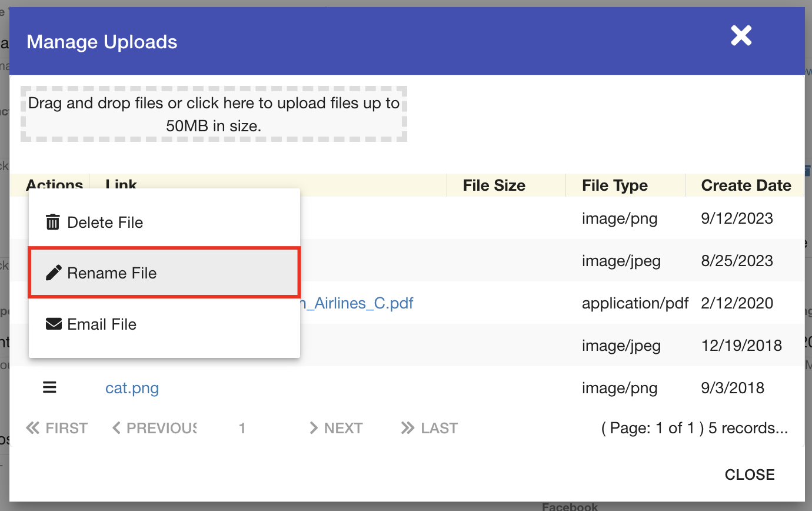Advance to the NEXT page
Image resolution: width=812 pixels, height=511 pixels.
(x=336, y=428)
